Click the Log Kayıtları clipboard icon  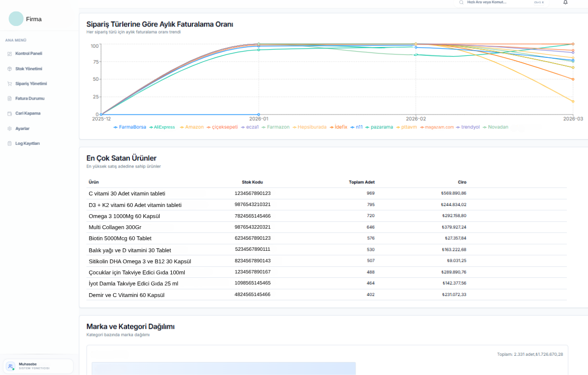(10, 144)
